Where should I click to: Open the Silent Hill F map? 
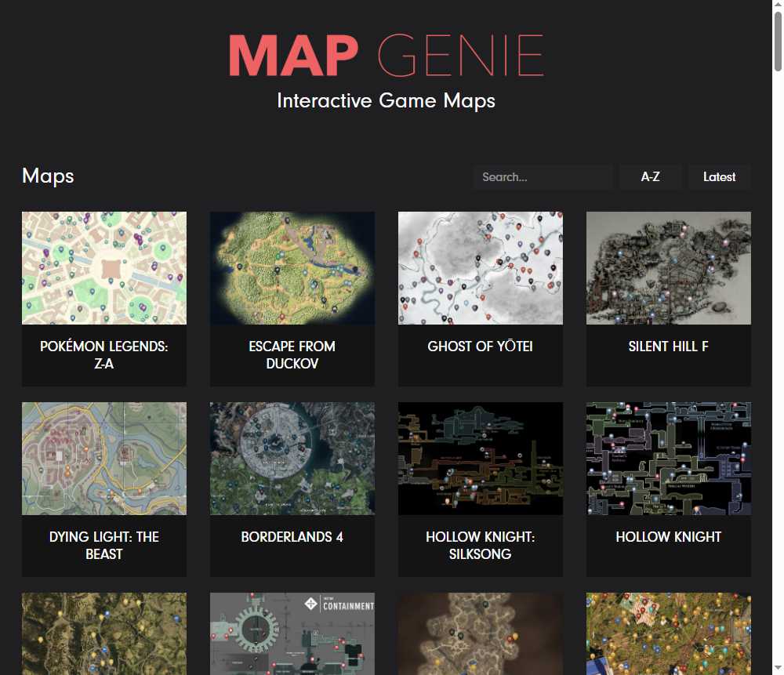click(669, 267)
